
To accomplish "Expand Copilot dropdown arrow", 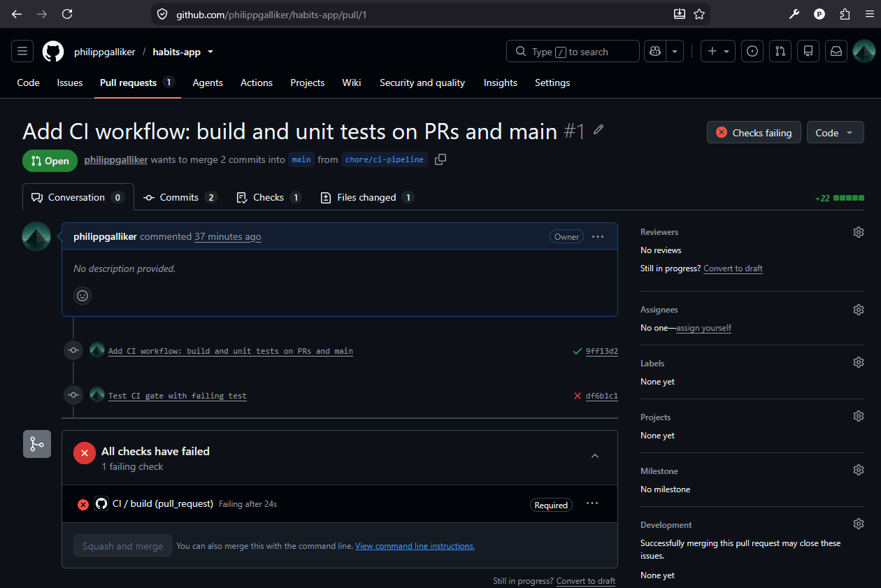I will [x=675, y=51].
